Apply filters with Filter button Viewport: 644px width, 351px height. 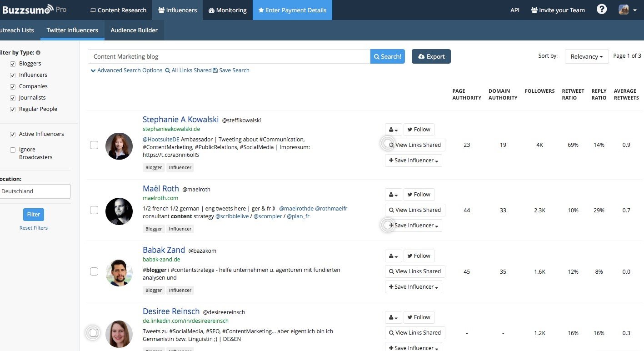34,214
